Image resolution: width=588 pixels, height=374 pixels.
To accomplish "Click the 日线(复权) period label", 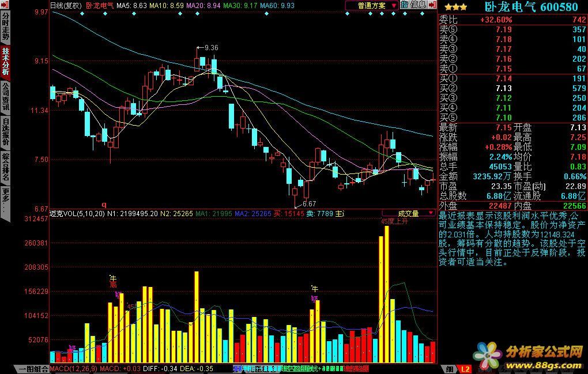I will (x=66, y=6).
